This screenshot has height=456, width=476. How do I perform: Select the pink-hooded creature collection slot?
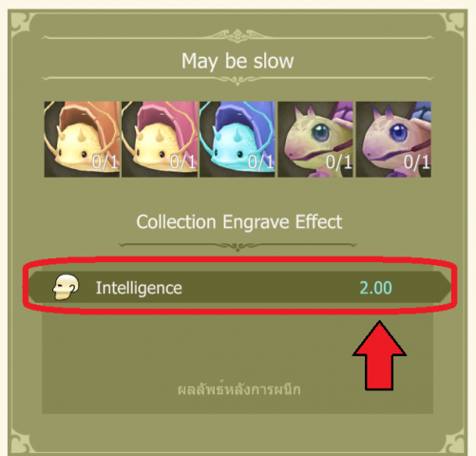[160, 140]
